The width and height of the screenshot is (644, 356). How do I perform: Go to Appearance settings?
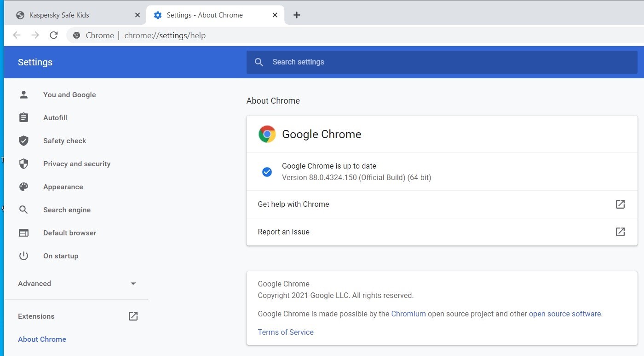(x=63, y=187)
